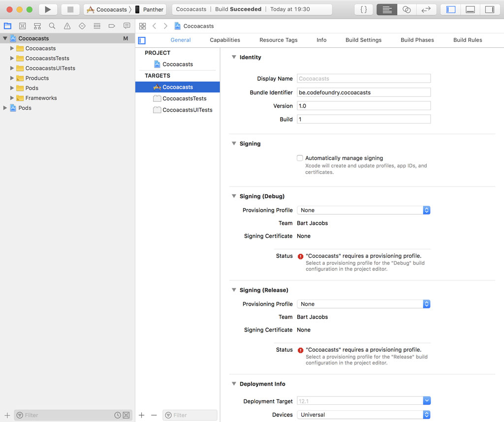Expand the CocoacastsTests folder
This screenshot has width=504, height=422.
[12, 59]
